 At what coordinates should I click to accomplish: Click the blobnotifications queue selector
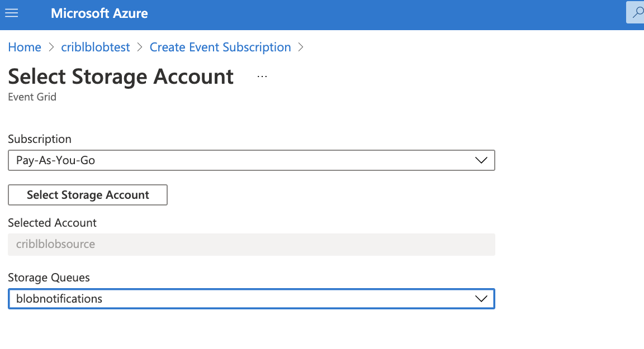[252, 299]
